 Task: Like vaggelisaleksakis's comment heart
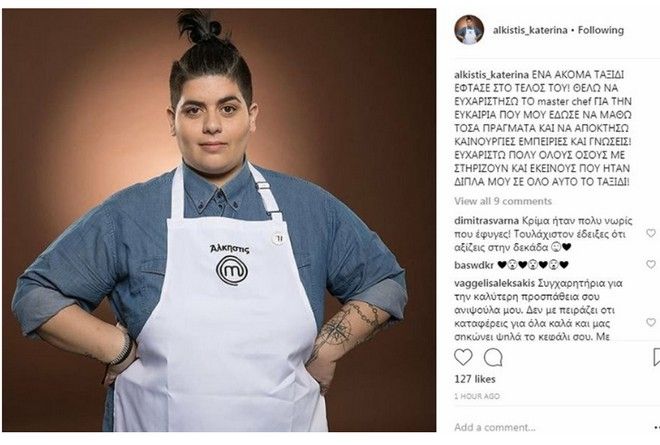651,322
